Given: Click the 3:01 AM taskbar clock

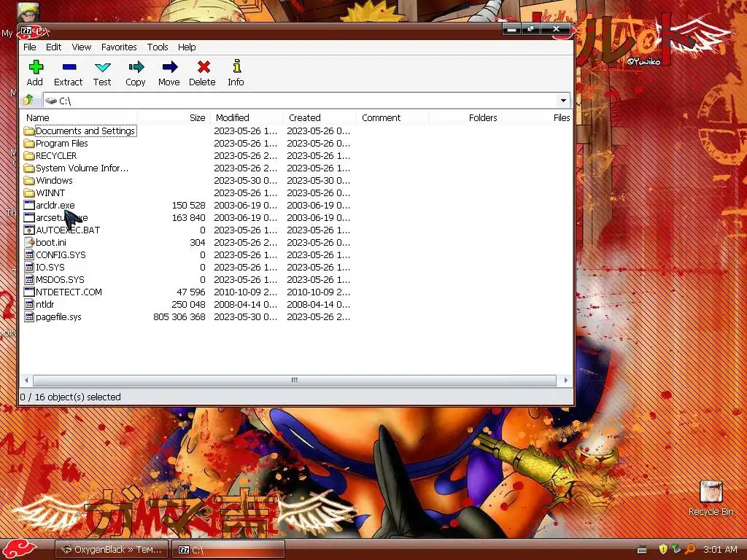Looking at the screenshot, I should (x=720, y=550).
